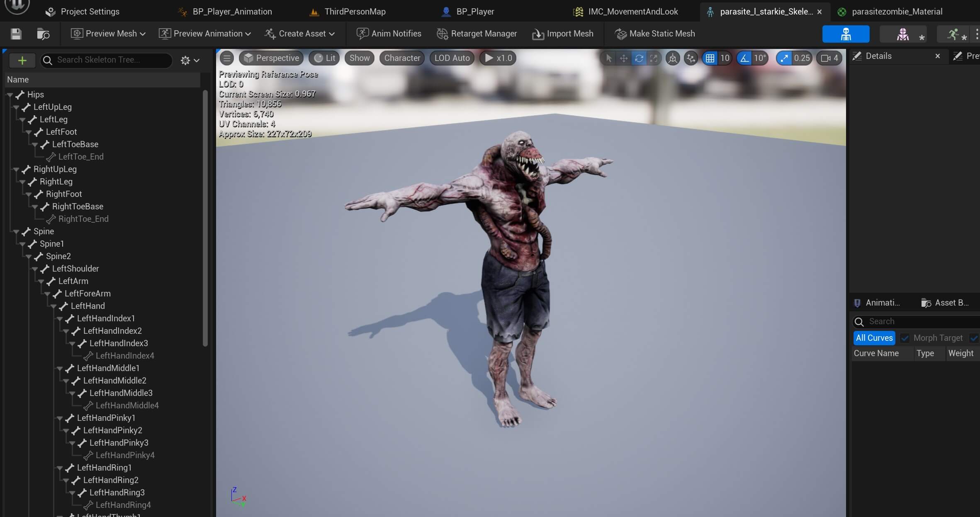Open the Animation Curves panel tab
Viewport: 980px width, 517px height.
877,303
